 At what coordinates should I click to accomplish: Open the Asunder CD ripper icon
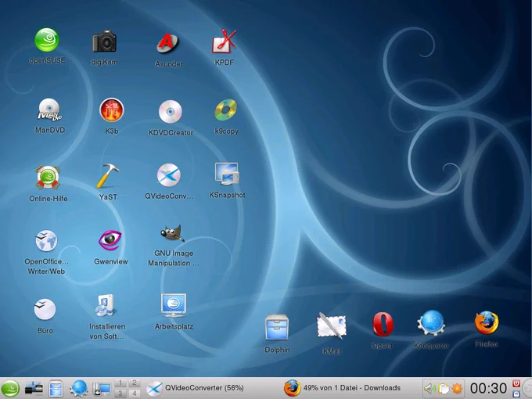[x=168, y=43]
